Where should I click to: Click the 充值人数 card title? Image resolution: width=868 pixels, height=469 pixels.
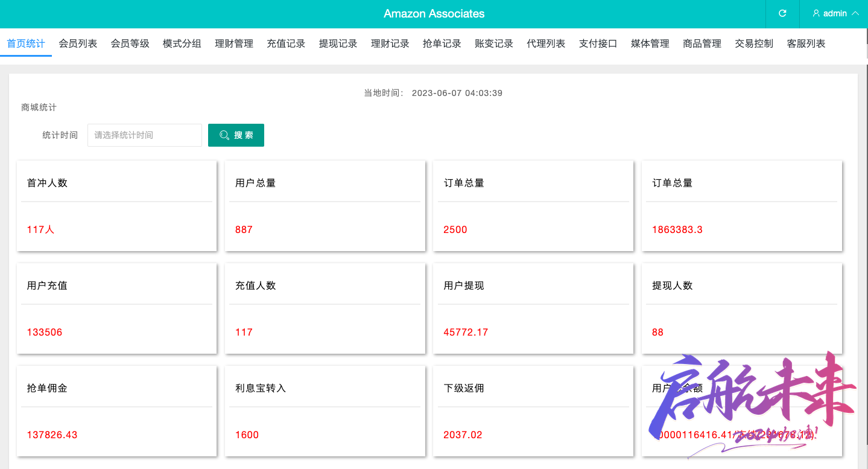pyautogui.click(x=255, y=286)
